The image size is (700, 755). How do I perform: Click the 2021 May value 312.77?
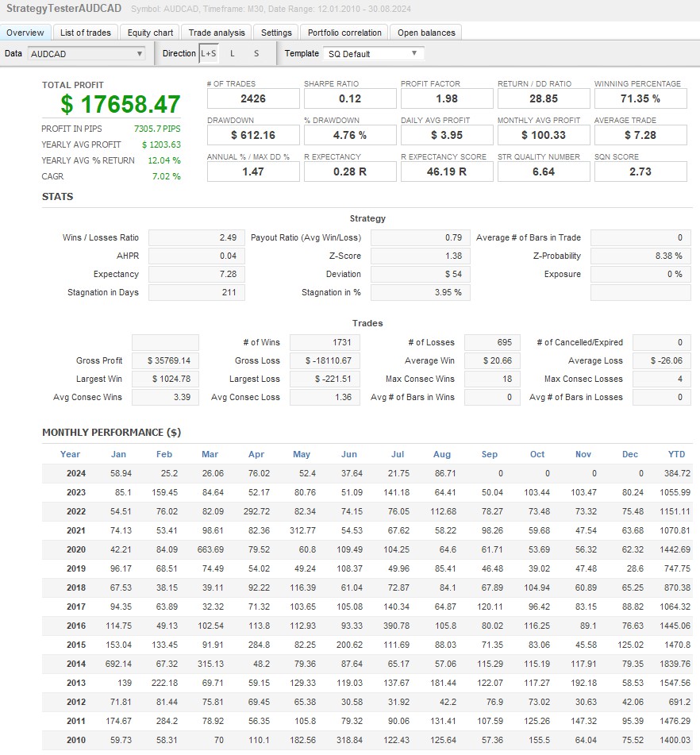pyautogui.click(x=303, y=530)
